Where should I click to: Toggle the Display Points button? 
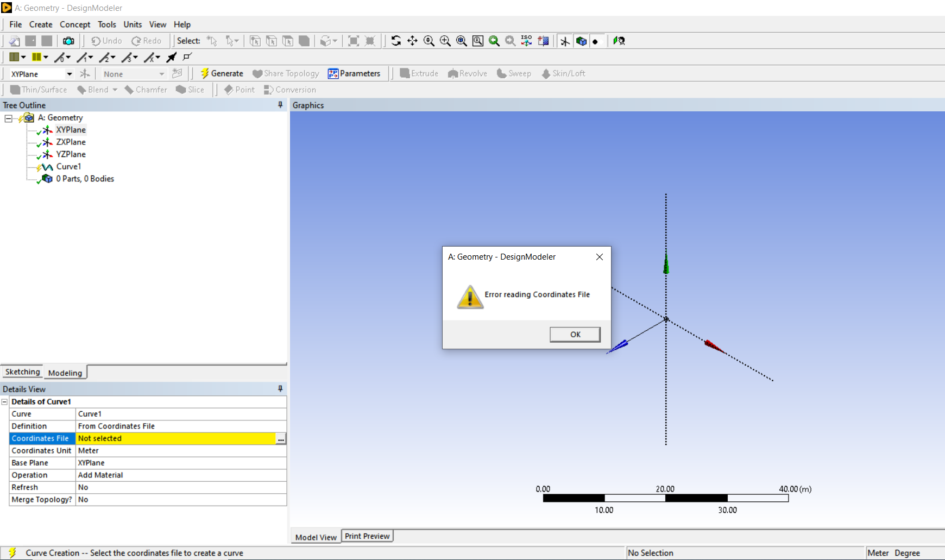596,41
